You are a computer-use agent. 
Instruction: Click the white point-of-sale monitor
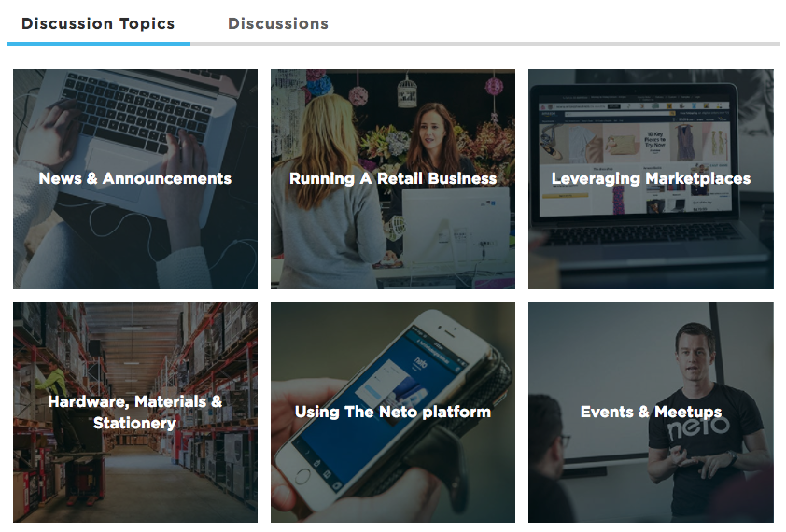456,226
